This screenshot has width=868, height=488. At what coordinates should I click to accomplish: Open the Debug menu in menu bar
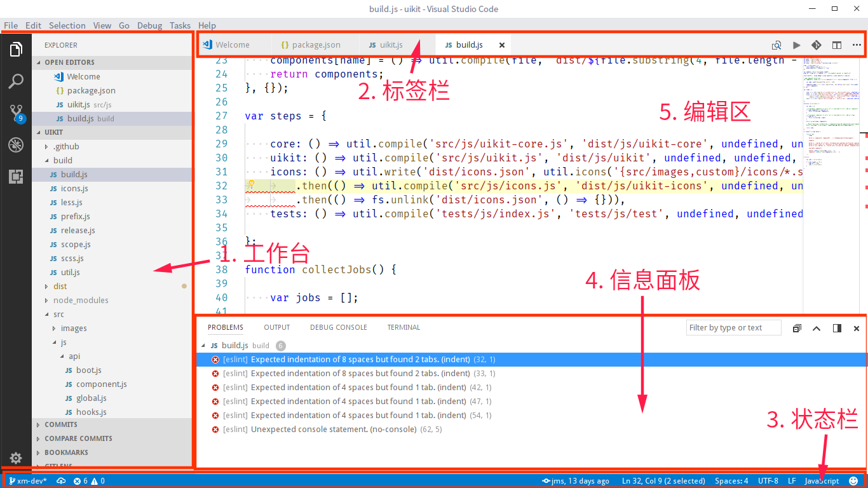(x=149, y=25)
